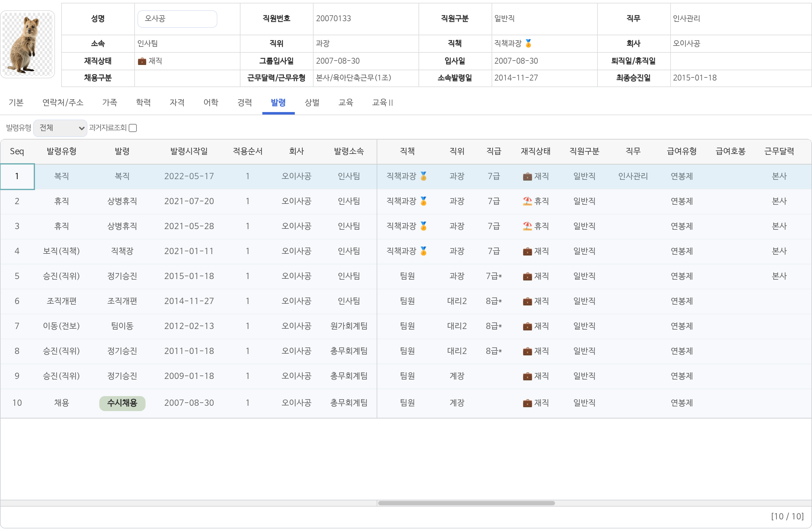Open the 교육 tab
Viewport: 812px width, 530px height.
(x=346, y=102)
